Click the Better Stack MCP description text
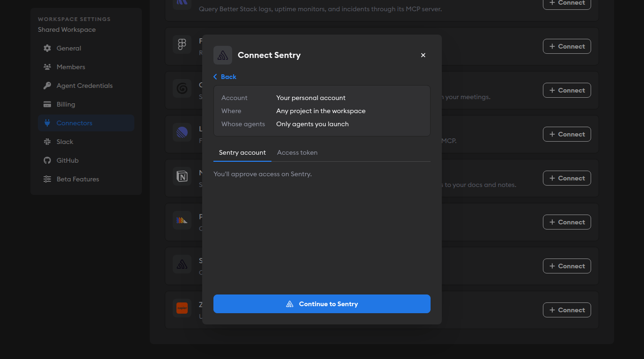This screenshot has width=644, height=359. (320, 9)
